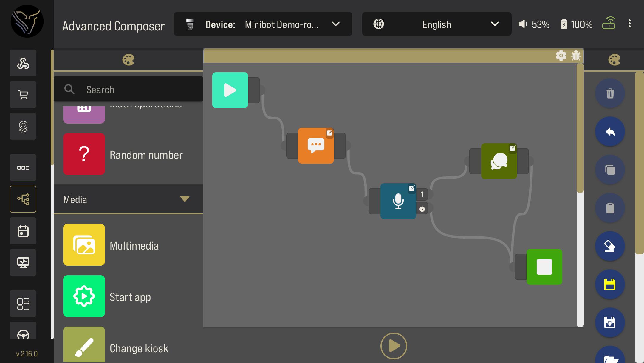Click the robot logo in top-left corner

pos(27,21)
